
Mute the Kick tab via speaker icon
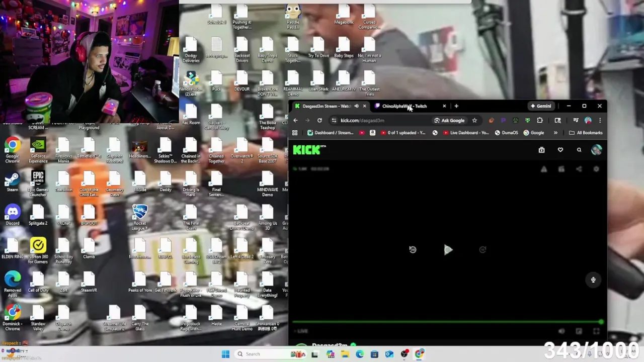(x=356, y=106)
